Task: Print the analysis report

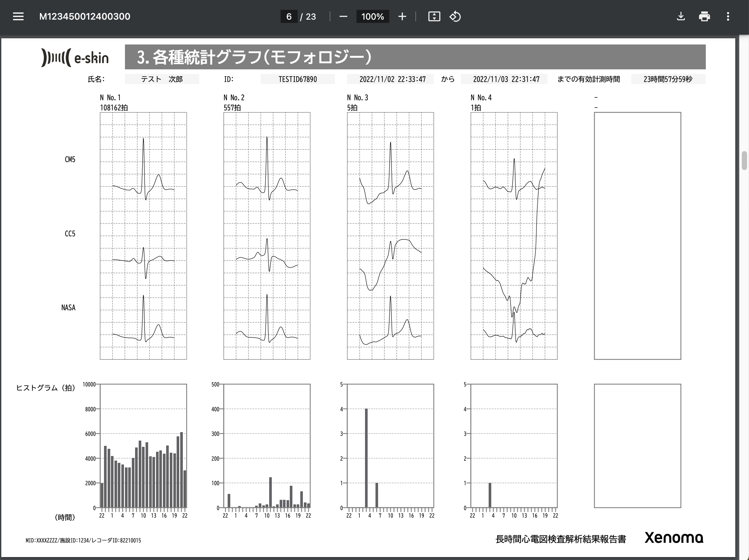Action: coord(705,16)
